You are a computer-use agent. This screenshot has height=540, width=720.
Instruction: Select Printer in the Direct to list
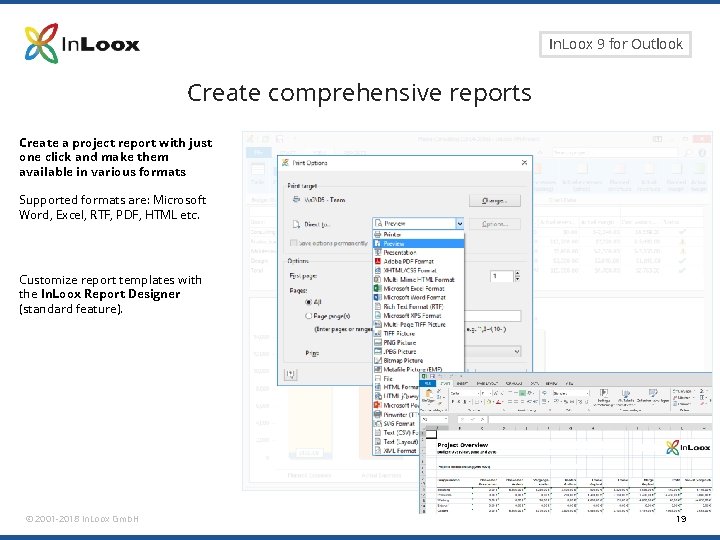point(418,234)
